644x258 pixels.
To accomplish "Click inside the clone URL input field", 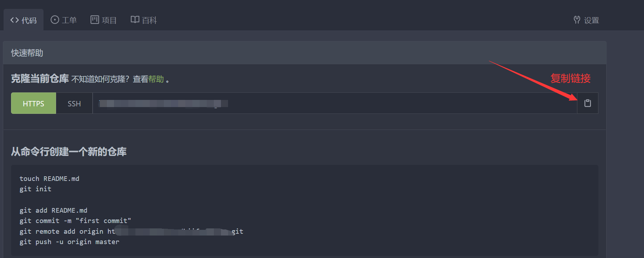I will click(x=334, y=103).
